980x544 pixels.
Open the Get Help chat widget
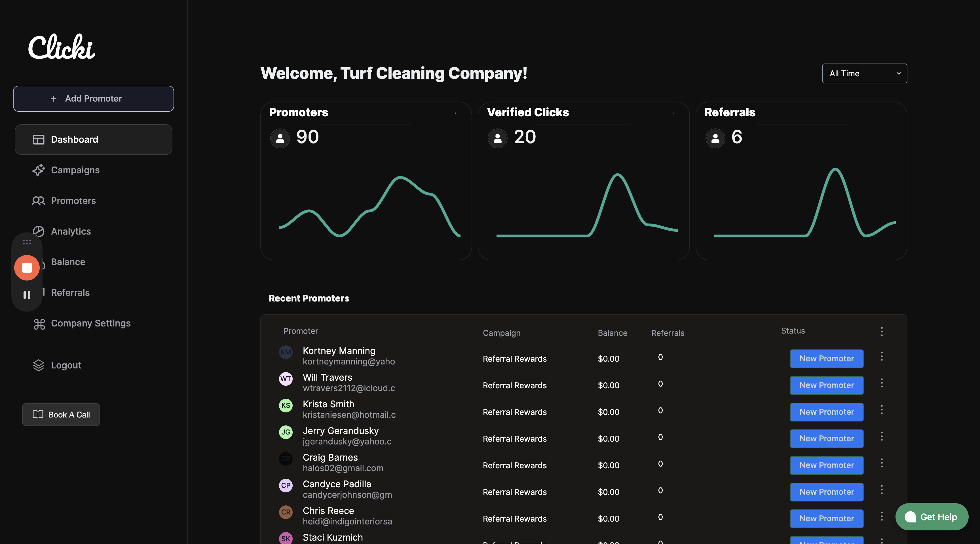coord(931,516)
